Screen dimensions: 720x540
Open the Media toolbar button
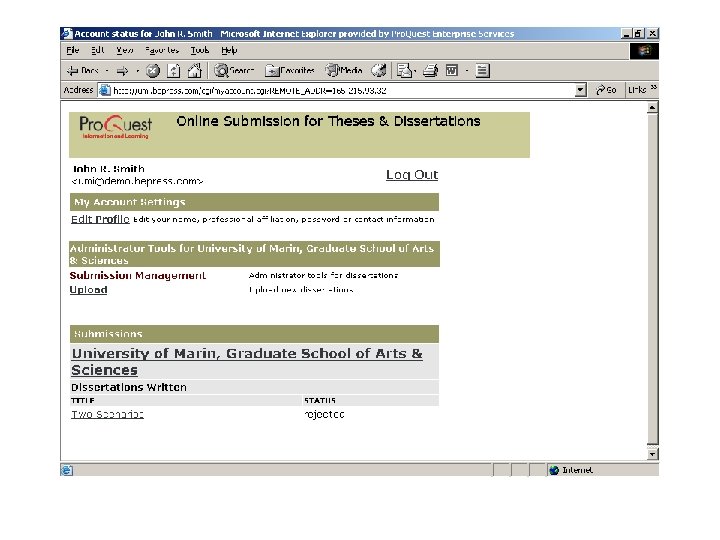344,70
